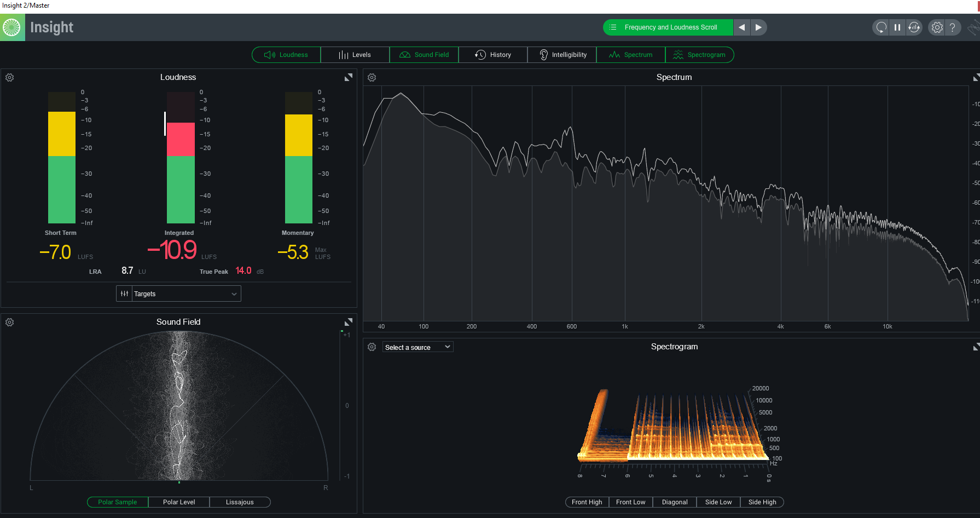
Task: Toggle the History module off or on
Action: pyautogui.click(x=493, y=55)
